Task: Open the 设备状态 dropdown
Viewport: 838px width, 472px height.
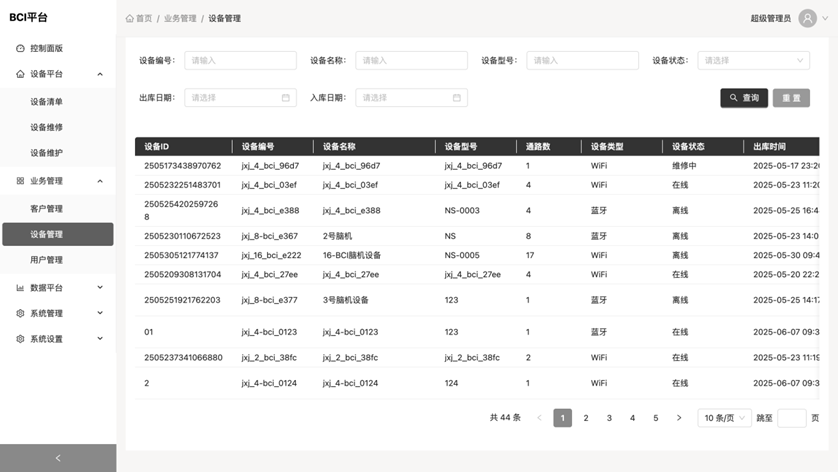Action: [753, 61]
